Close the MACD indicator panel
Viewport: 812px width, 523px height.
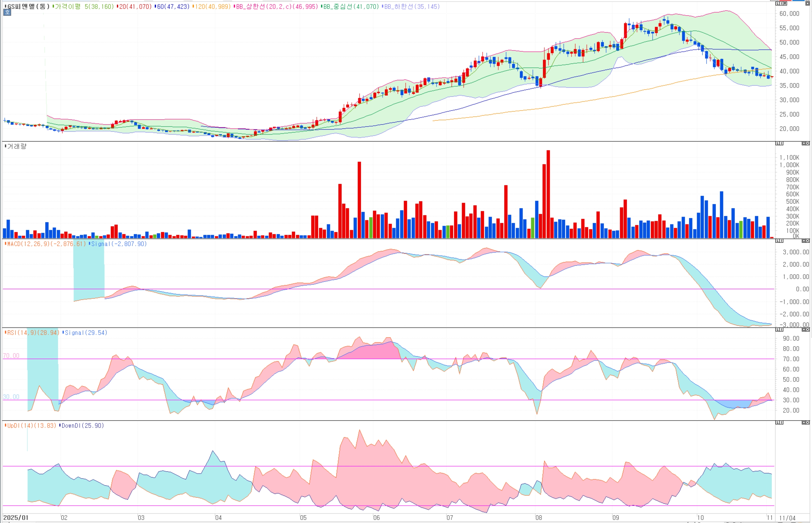point(808,241)
